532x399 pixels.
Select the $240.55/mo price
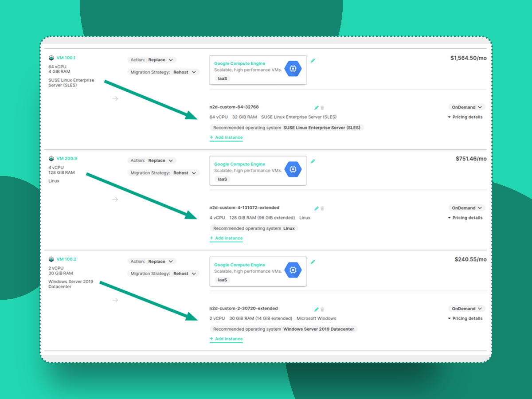[x=470, y=259]
